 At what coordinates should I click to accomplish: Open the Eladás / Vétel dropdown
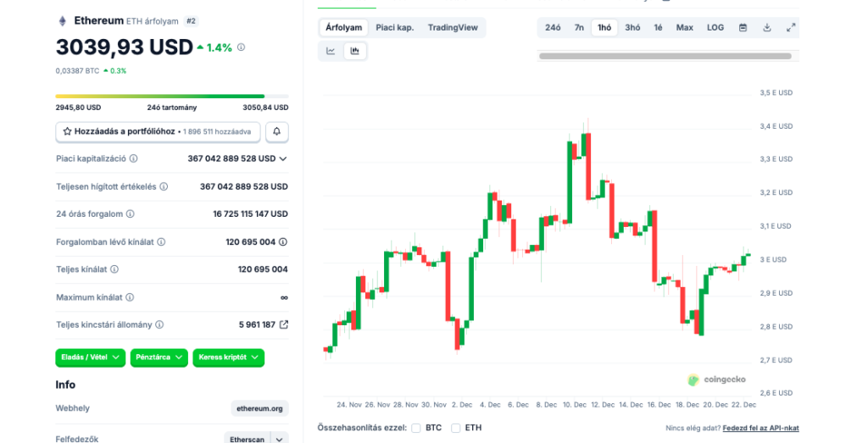[91, 357]
